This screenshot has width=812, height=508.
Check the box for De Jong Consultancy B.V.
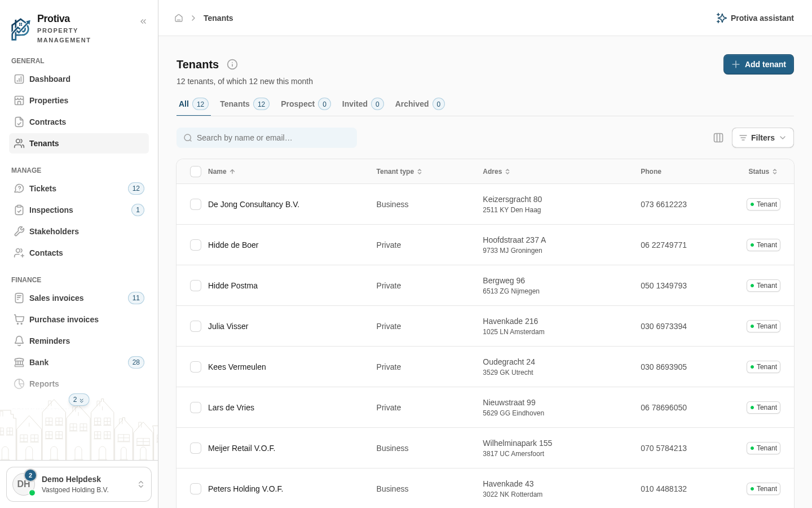(x=196, y=204)
